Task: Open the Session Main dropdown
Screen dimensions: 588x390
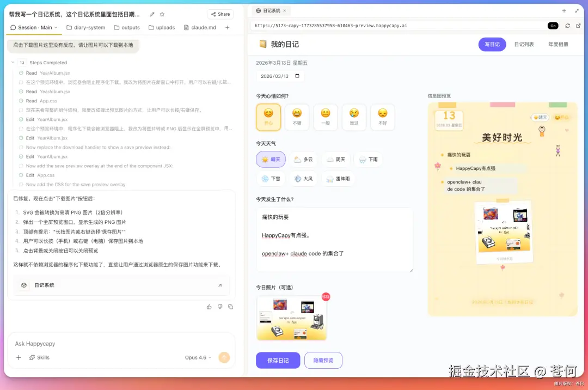Action: [34, 27]
